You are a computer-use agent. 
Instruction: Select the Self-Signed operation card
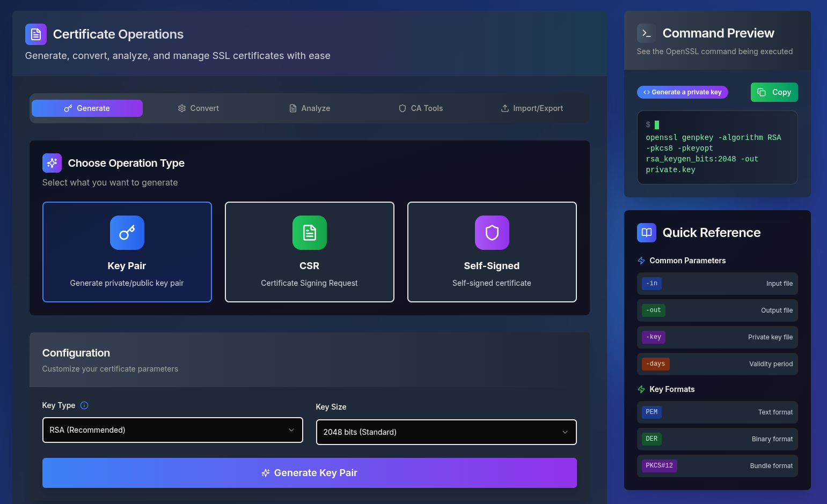[x=492, y=252]
